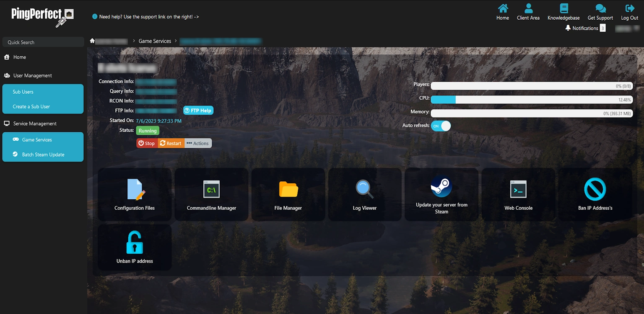The image size is (644, 314).
Task: Collapse the Service Management sidebar section
Action: click(x=34, y=124)
